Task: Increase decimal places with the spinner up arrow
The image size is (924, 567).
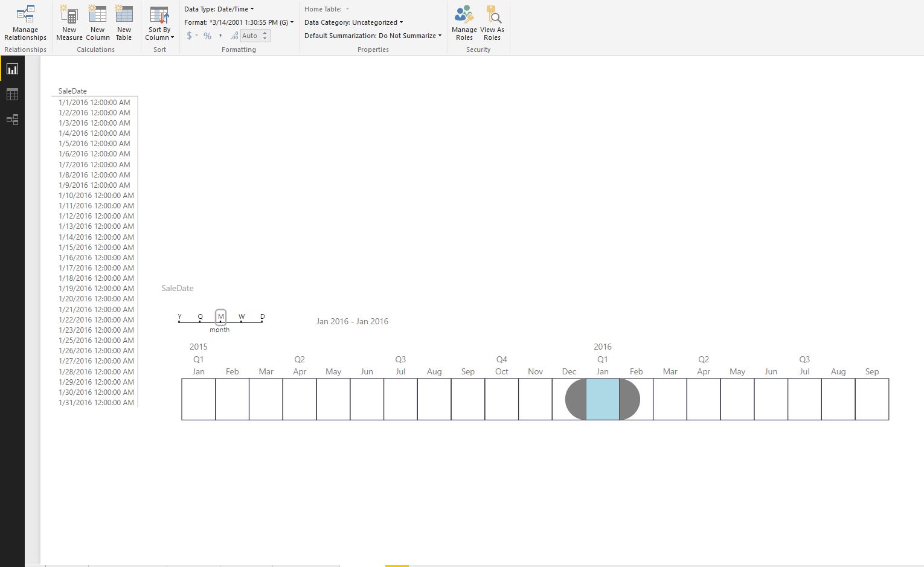Action: (265, 33)
